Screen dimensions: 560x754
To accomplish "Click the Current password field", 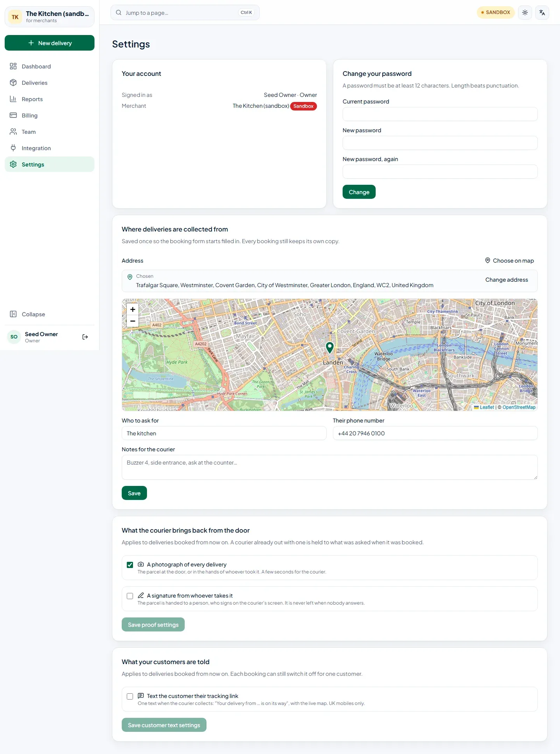I will [440, 114].
